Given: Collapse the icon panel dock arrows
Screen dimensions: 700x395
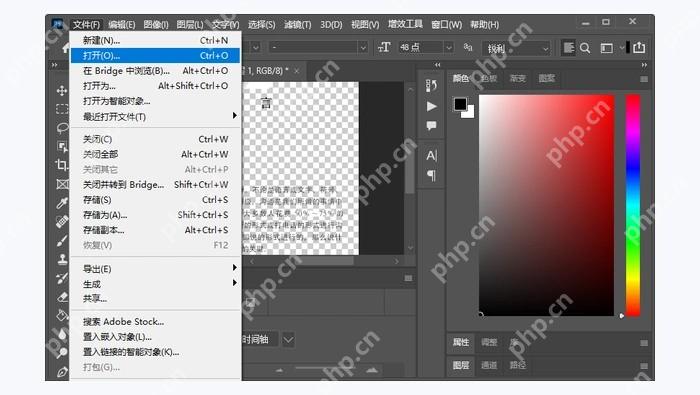Looking at the screenshot, I should [x=438, y=65].
